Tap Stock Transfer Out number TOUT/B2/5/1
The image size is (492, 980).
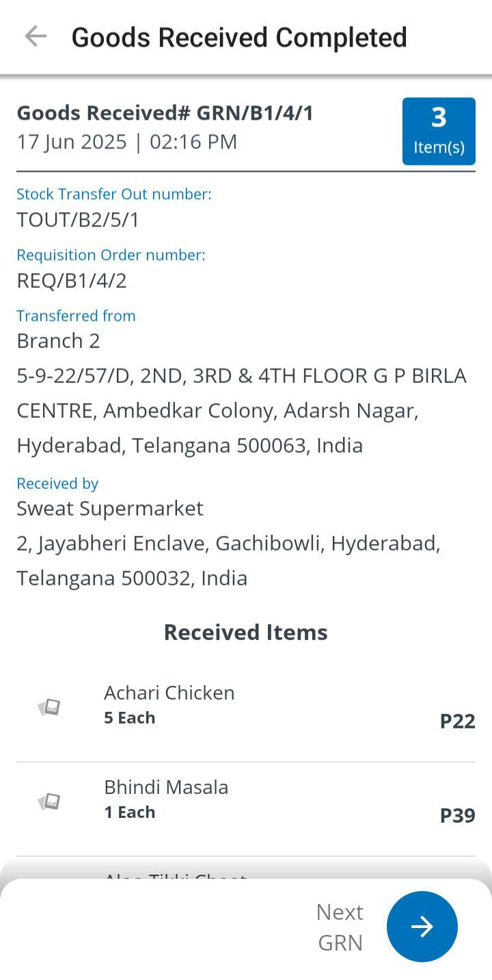[x=78, y=220]
